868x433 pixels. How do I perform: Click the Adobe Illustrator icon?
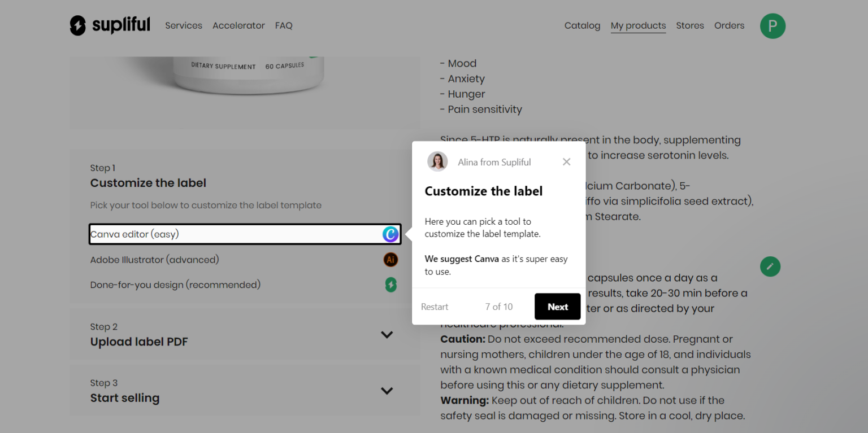tap(390, 260)
